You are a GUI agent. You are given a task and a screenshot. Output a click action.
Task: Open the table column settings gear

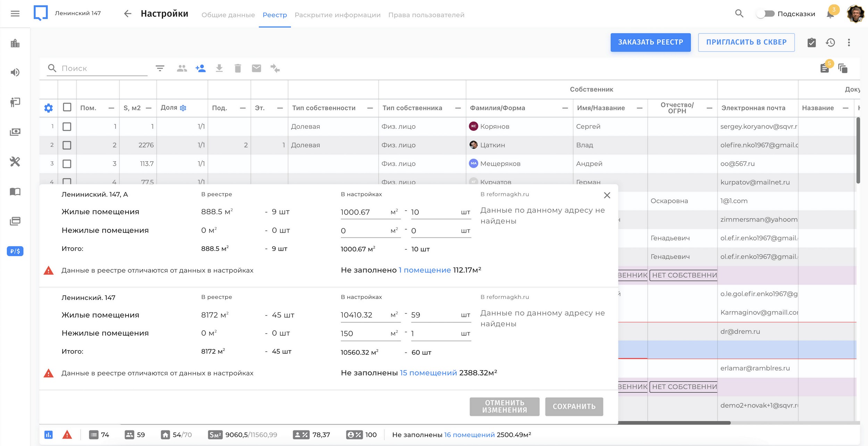coord(49,108)
